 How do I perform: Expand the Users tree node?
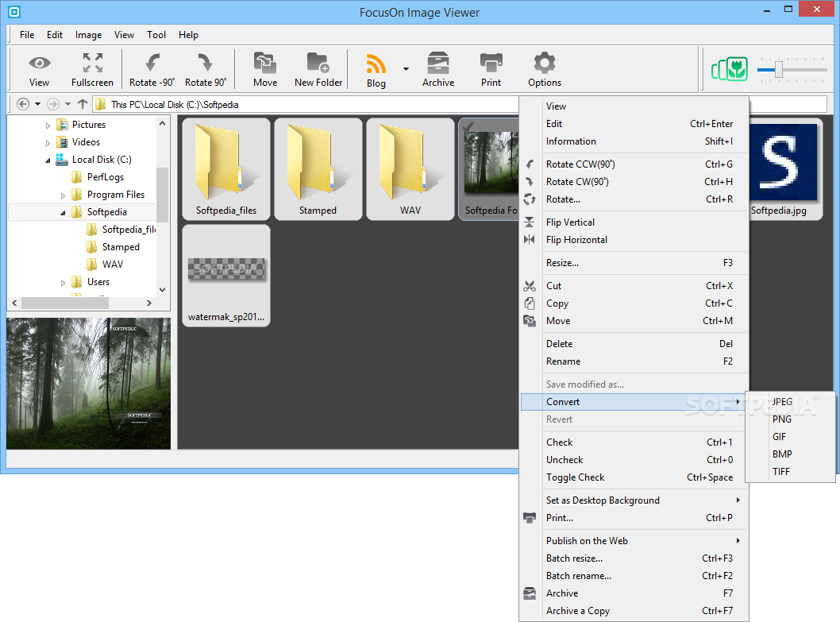pos(63,283)
